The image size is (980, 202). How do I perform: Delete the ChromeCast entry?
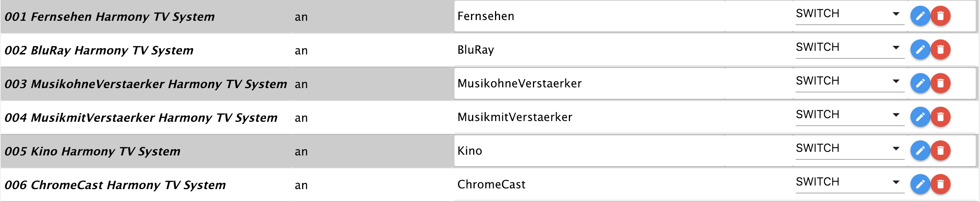(x=940, y=184)
